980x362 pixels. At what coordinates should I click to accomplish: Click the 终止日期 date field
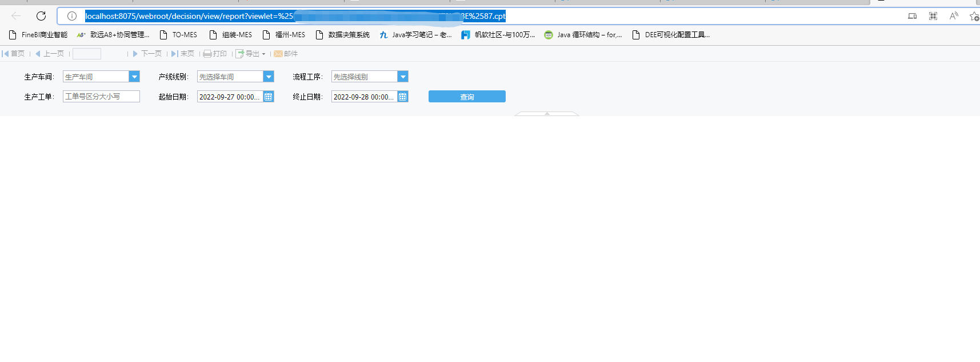[364, 97]
